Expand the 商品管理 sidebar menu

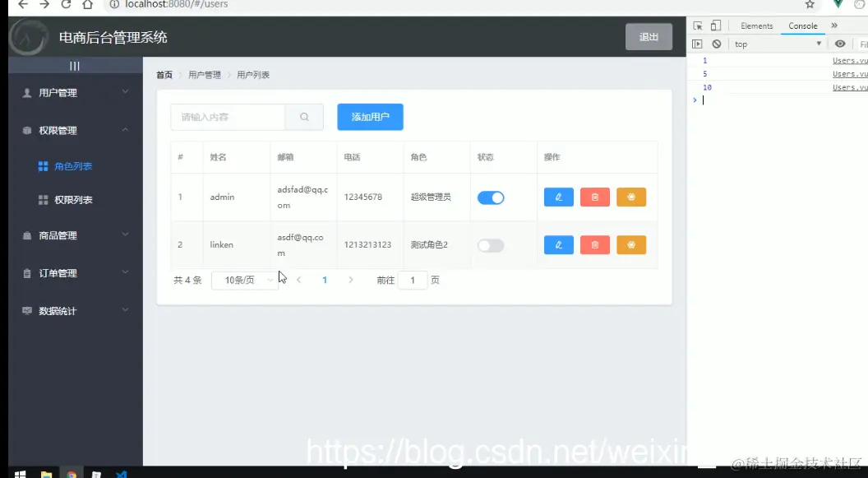click(74, 235)
